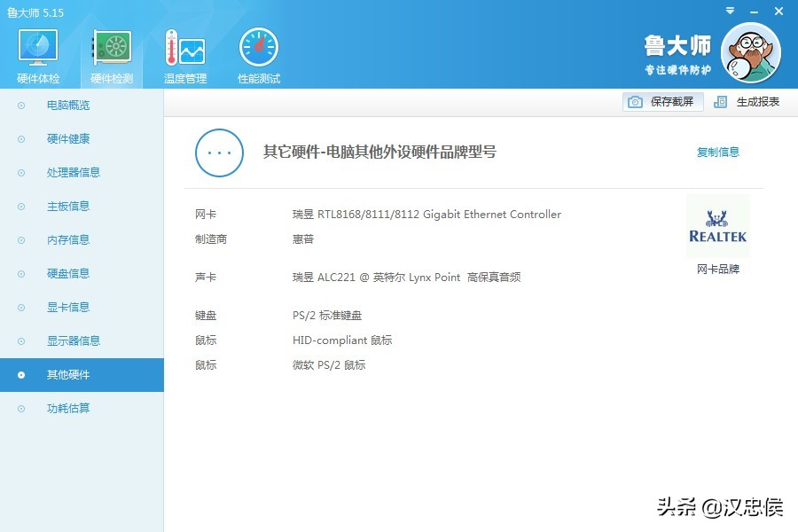
Task: Click the 保存截屏 button text
Action: (672, 102)
